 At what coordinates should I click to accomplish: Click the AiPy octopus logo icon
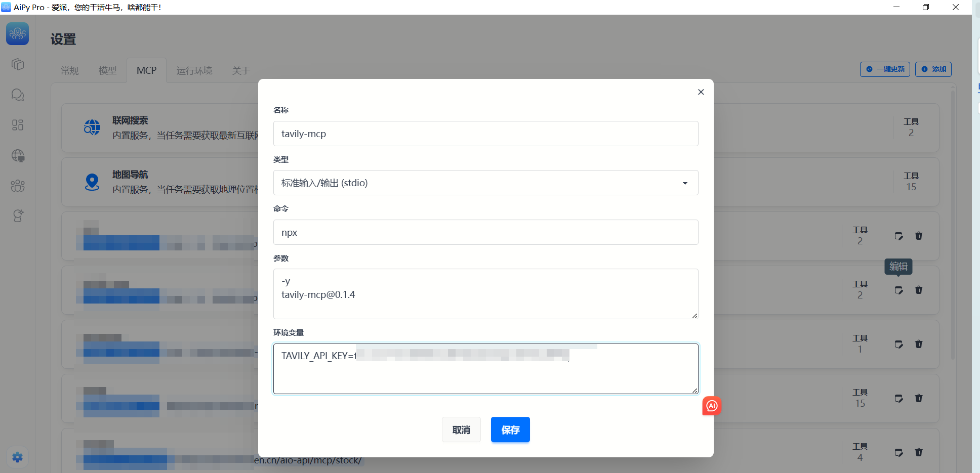[x=17, y=34]
